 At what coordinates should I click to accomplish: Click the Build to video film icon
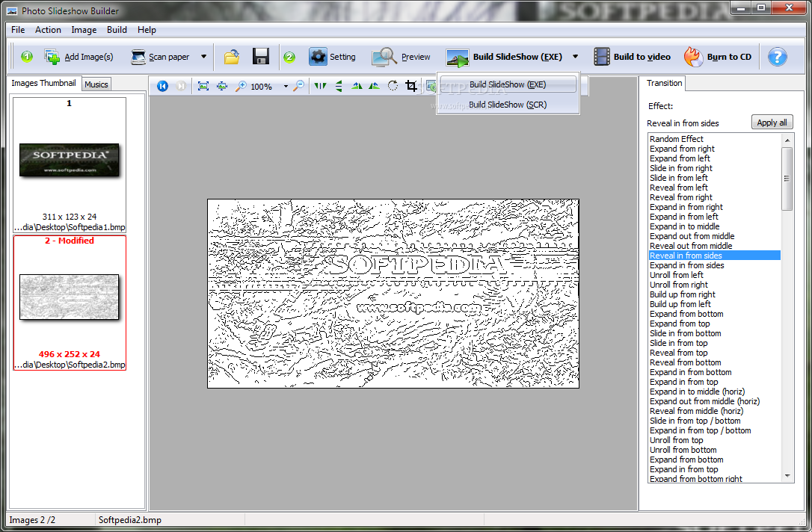[601, 56]
